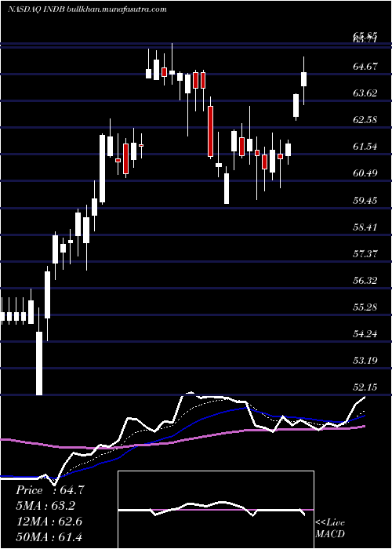
Task: Click the 58.41 price axis label
Action: 365,227
